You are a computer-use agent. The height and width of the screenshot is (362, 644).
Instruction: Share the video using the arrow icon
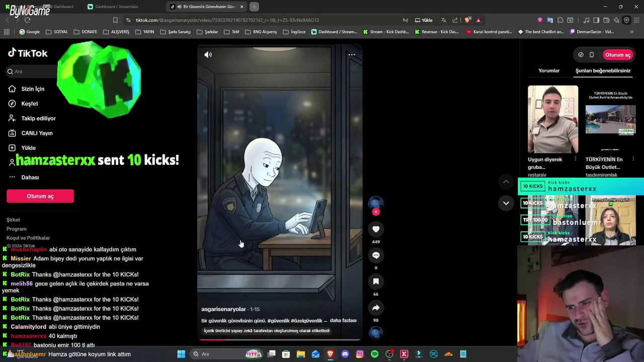(376, 308)
